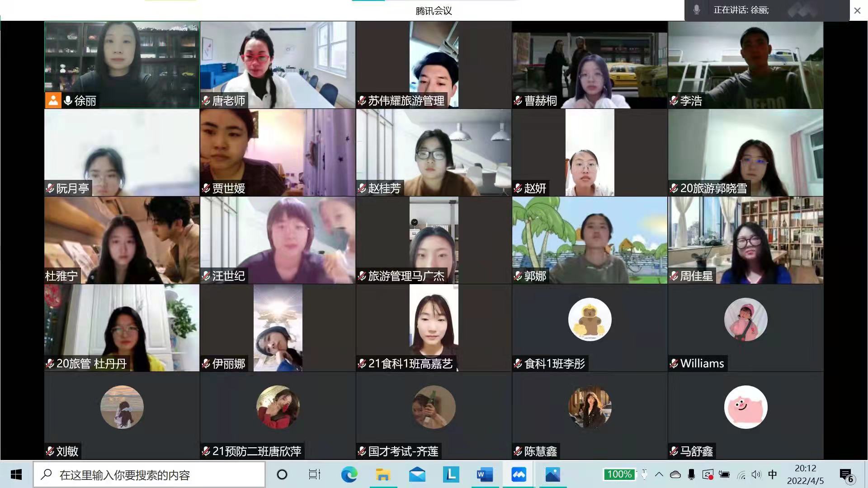868x488 pixels.
Task: Click muted mic icon next to 伊丽娜
Action: pyautogui.click(x=206, y=363)
